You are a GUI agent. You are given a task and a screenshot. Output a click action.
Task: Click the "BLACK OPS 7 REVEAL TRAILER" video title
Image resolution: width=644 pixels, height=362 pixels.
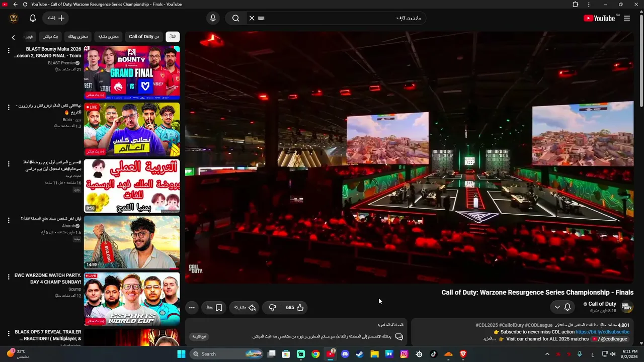tap(48, 335)
